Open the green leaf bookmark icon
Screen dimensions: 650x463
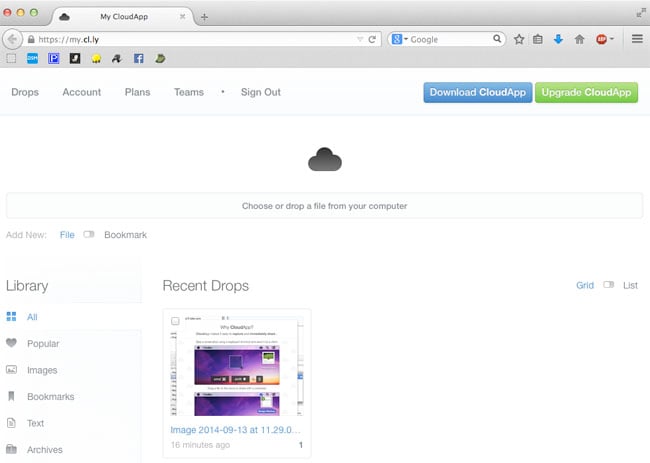(160, 58)
